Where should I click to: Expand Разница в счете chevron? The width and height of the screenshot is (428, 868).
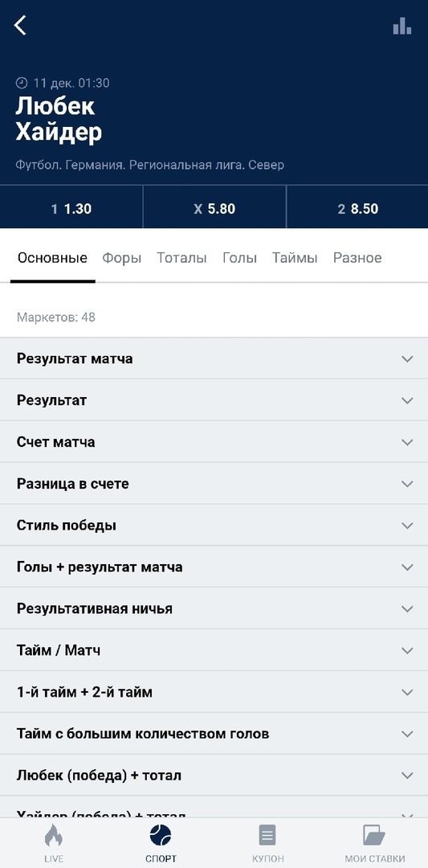408,484
